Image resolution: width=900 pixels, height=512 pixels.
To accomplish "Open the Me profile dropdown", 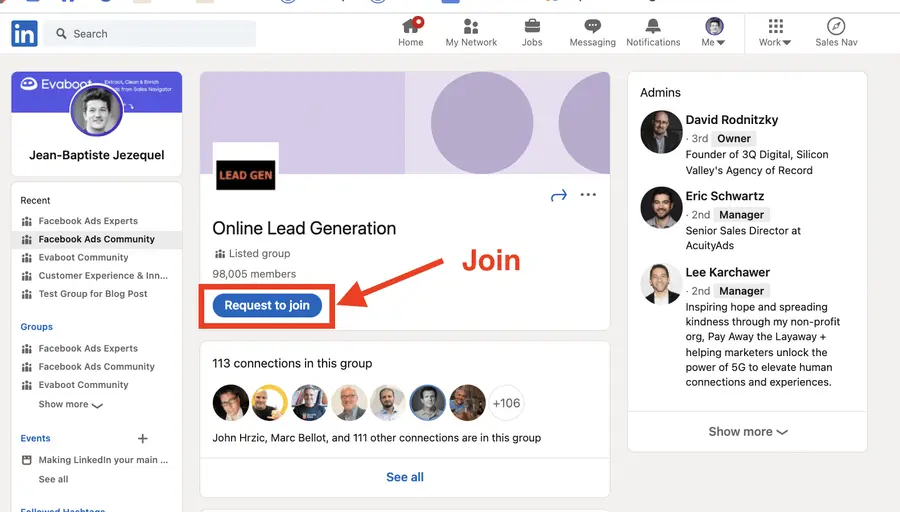I will click(714, 32).
